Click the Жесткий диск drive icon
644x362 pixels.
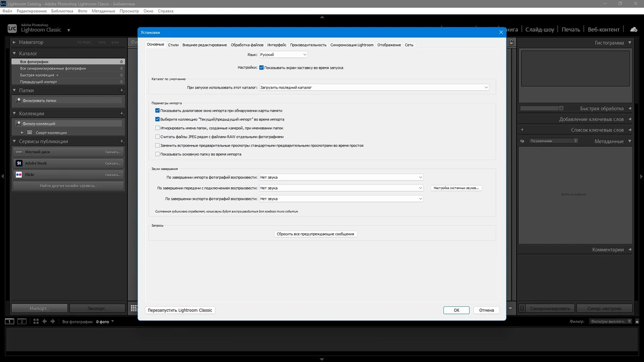[x=19, y=152]
